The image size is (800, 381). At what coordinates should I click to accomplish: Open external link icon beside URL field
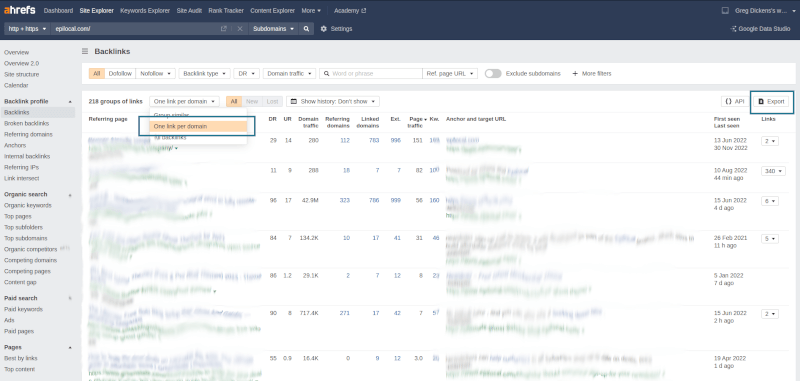click(x=223, y=29)
